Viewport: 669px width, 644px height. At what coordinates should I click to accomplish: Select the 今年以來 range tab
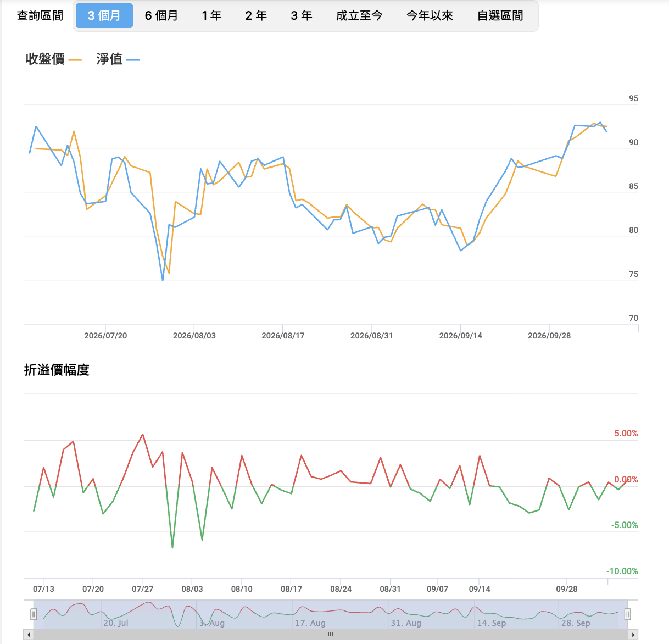pos(430,16)
